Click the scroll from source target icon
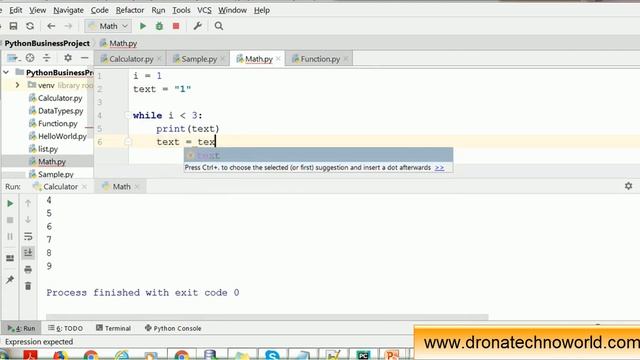Screen dimensions: 640x360 pos(30,58)
